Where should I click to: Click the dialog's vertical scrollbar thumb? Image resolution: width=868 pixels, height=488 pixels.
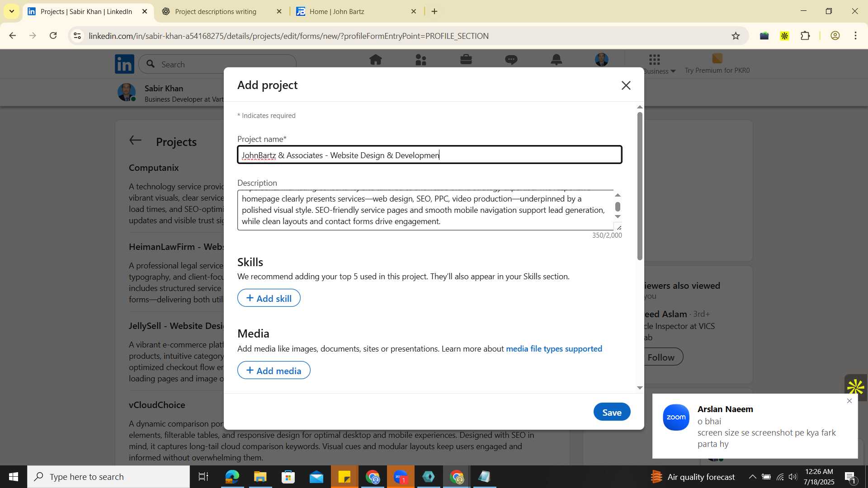pos(640,186)
